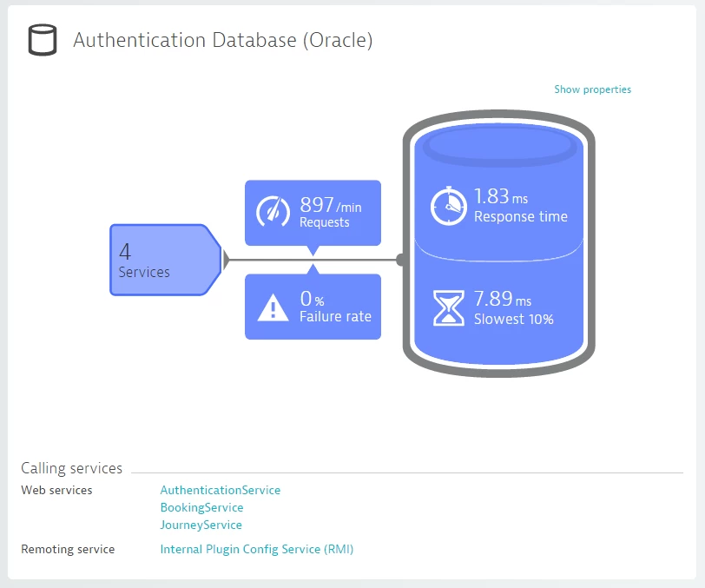Click the Authentication Database (Oracle) title
705x588 pixels.
pos(223,40)
